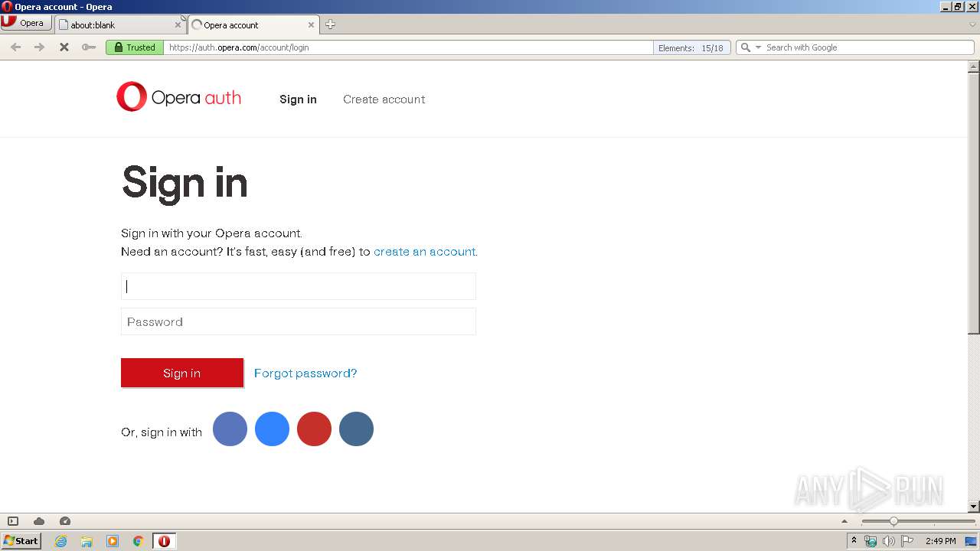Open the Forgot password link
The image size is (980, 551).
pos(305,373)
